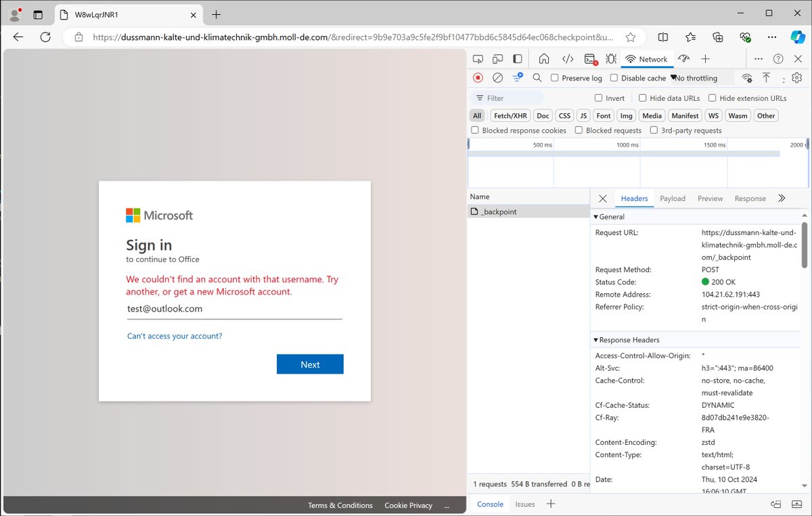Select the inspect element tool
812x516 pixels.
point(478,59)
